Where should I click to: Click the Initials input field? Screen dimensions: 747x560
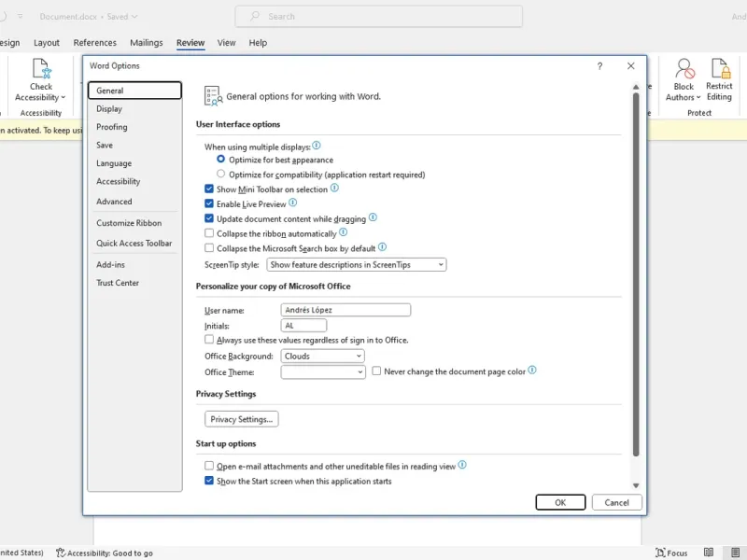tap(304, 325)
